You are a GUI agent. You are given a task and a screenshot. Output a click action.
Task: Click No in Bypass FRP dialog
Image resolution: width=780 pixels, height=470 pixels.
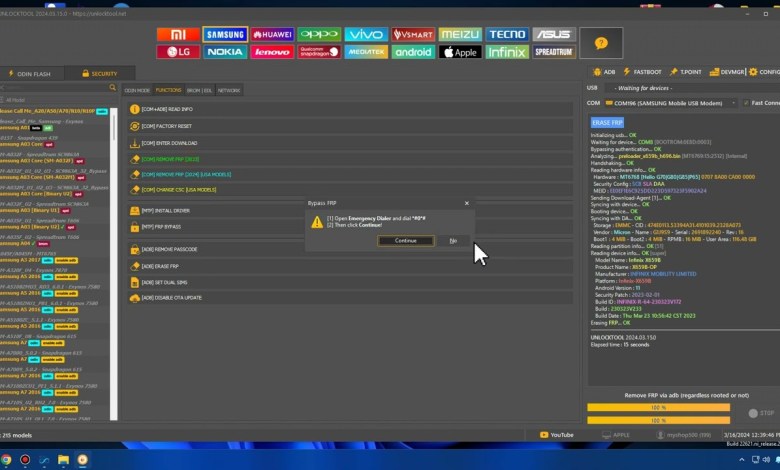(x=453, y=241)
